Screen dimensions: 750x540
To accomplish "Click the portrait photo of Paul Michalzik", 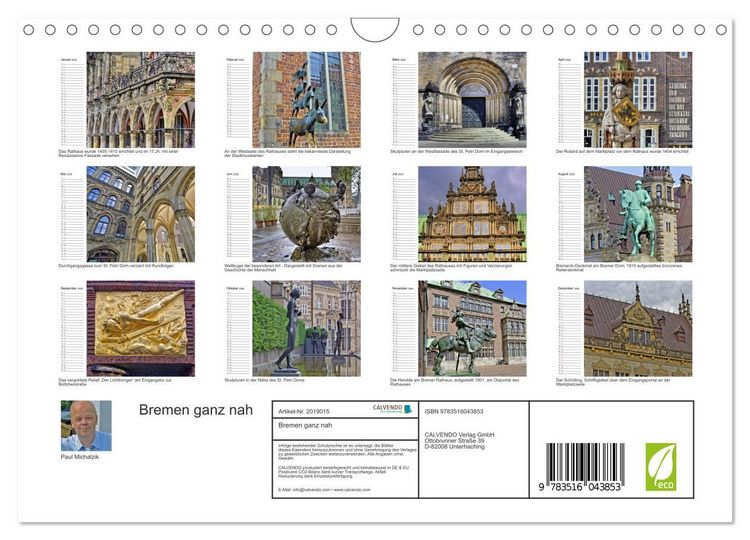I will [86, 426].
